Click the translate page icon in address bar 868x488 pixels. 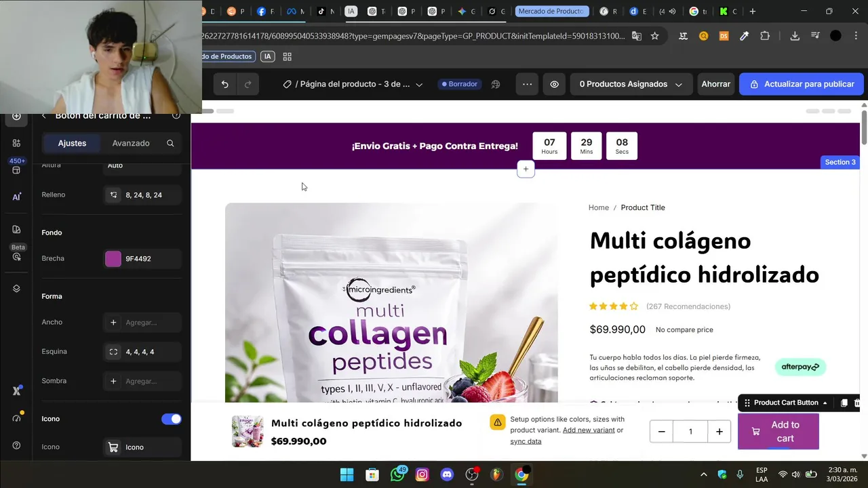636,36
